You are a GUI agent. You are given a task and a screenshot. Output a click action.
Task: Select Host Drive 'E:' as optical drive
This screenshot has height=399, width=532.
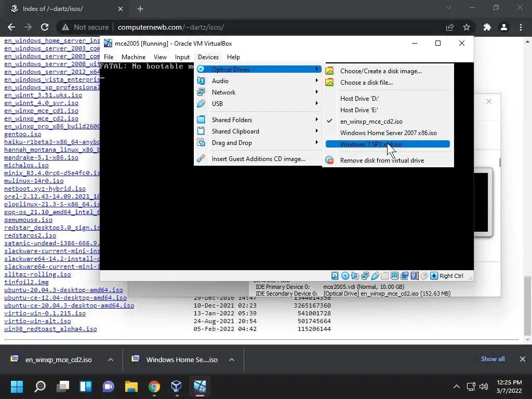388,110
